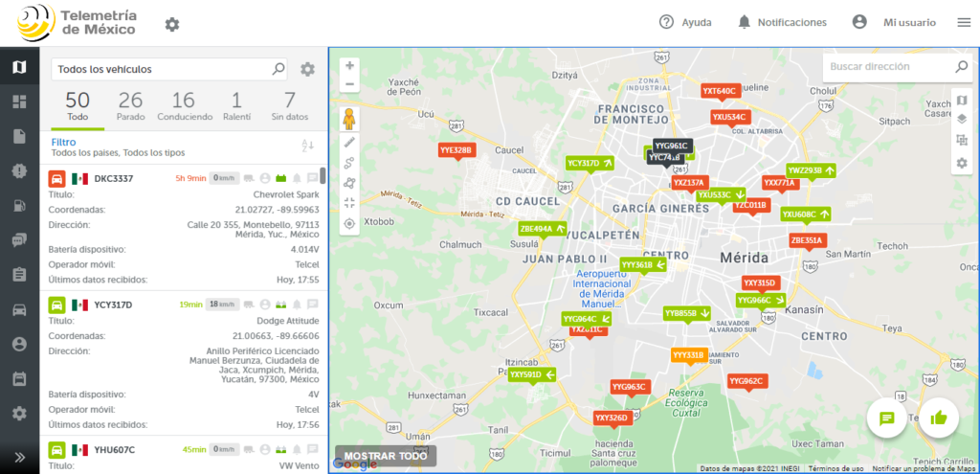Open the dashboard grid icon in sidebar

coord(19,102)
